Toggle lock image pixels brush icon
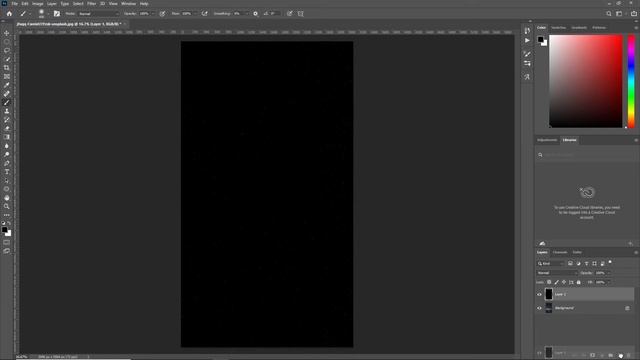The width and height of the screenshot is (640, 360). 556,282
